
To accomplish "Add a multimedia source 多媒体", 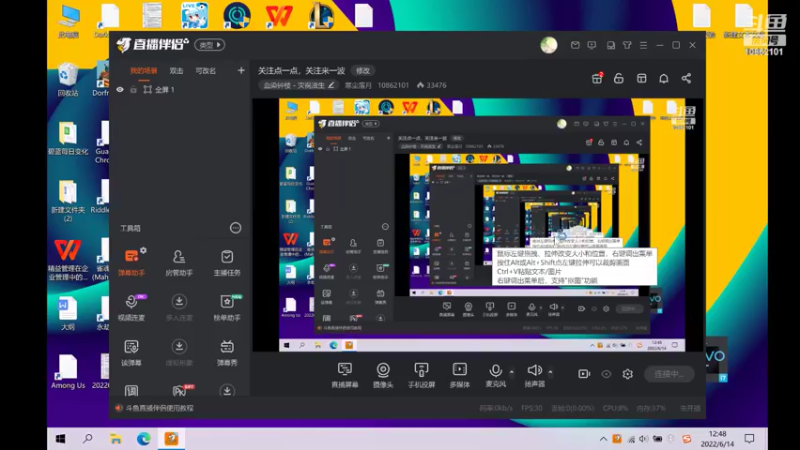I will pos(460,375).
